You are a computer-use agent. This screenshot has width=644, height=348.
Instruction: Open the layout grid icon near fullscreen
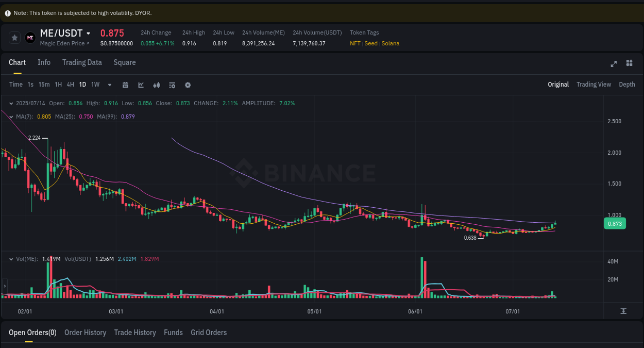coord(629,63)
